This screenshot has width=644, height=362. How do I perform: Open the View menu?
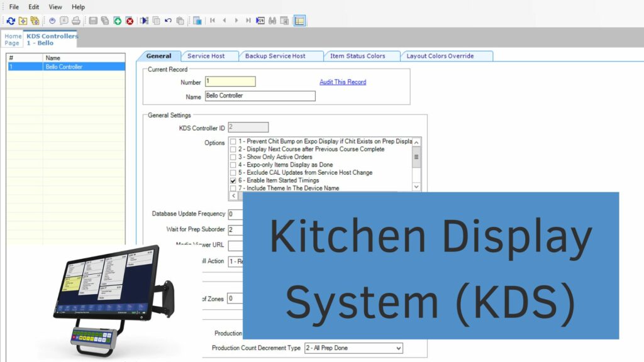coord(55,7)
